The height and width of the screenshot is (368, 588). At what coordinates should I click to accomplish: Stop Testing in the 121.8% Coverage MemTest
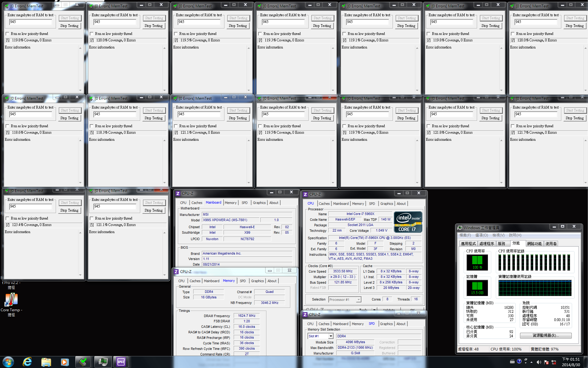coord(491,118)
